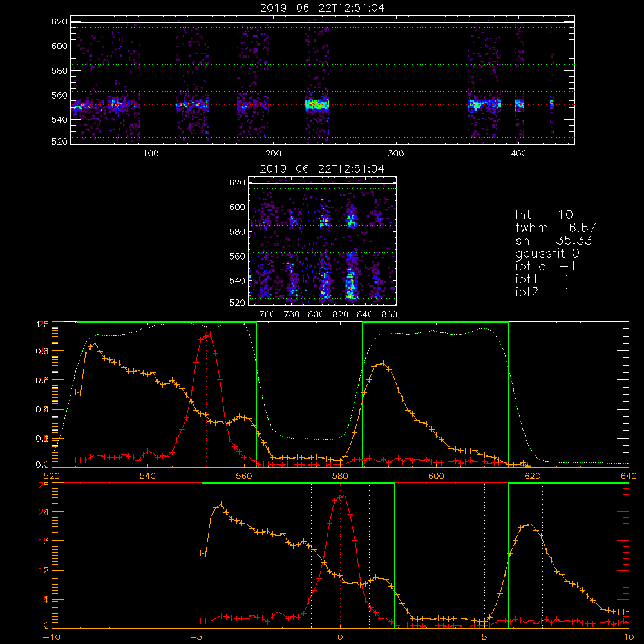This screenshot has height=644, width=644.
Task: Click x-axis label 560 on profile plot
Action: [244, 477]
